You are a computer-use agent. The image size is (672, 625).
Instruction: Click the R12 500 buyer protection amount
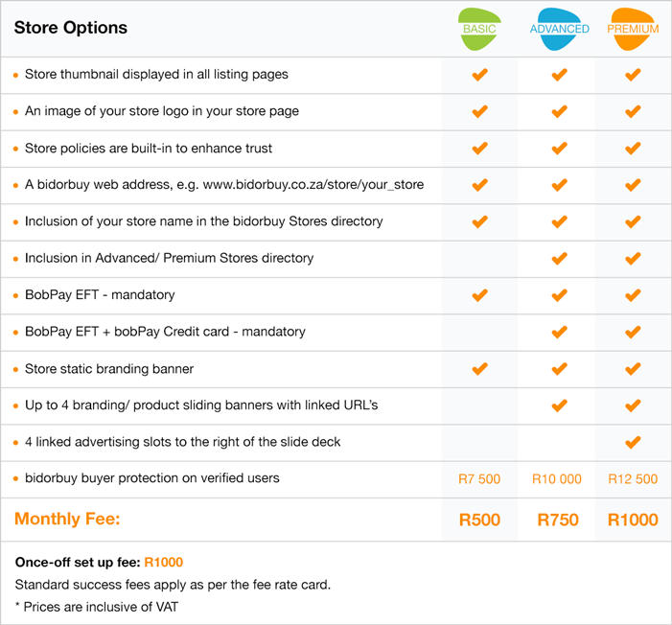pyautogui.click(x=633, y=479)
